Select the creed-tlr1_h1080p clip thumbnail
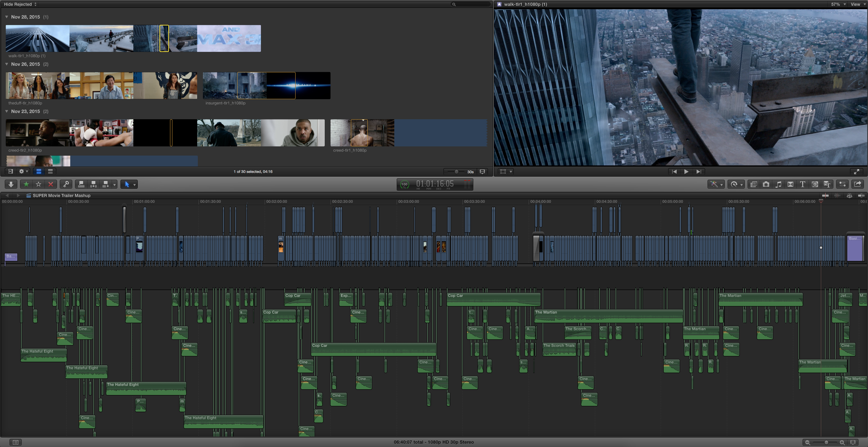The width and height of the screenshot is (868, 447). (x=409, y=132)
